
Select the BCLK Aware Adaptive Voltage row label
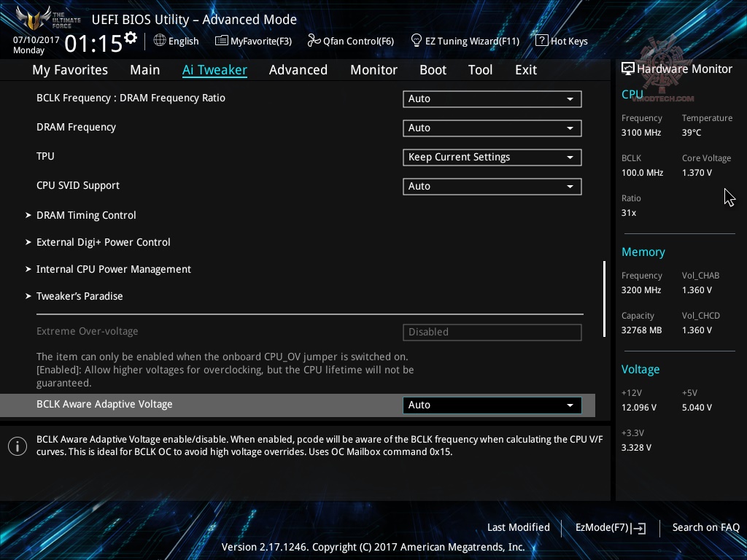coord(104,404)
